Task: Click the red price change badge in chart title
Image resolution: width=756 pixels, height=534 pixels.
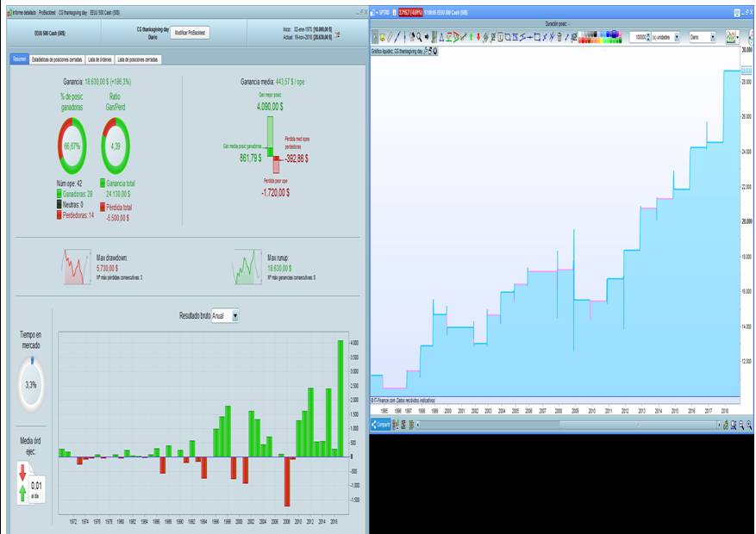Action: coord(410,13)
